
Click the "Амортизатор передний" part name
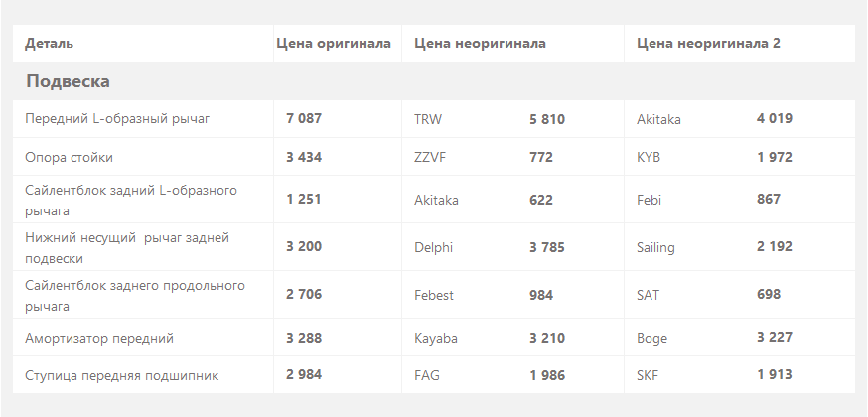[x=99, y=338]
